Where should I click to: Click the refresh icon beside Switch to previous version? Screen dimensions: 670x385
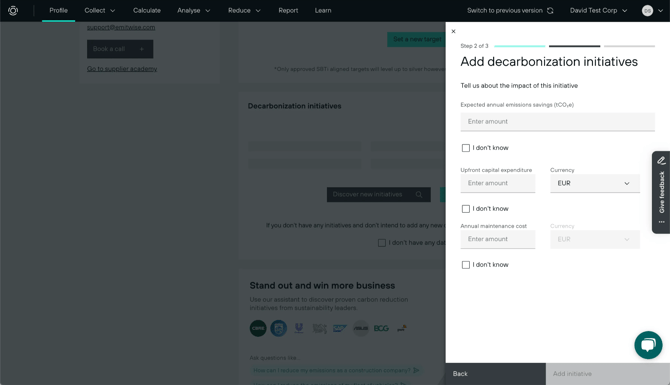(x=550, y=10)
